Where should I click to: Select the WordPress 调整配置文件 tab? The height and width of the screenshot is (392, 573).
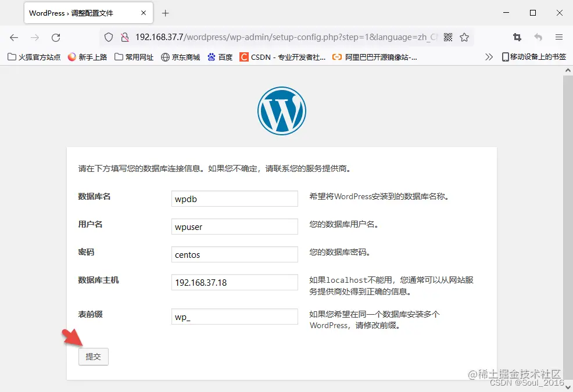pyautogui.click(x=88, y=13)
